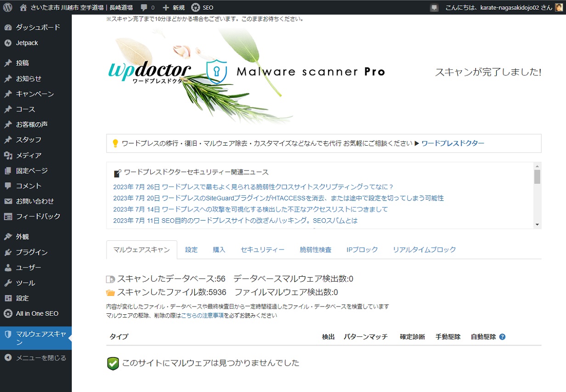Open the 脆弱性検査 tab

pos(315,250)
